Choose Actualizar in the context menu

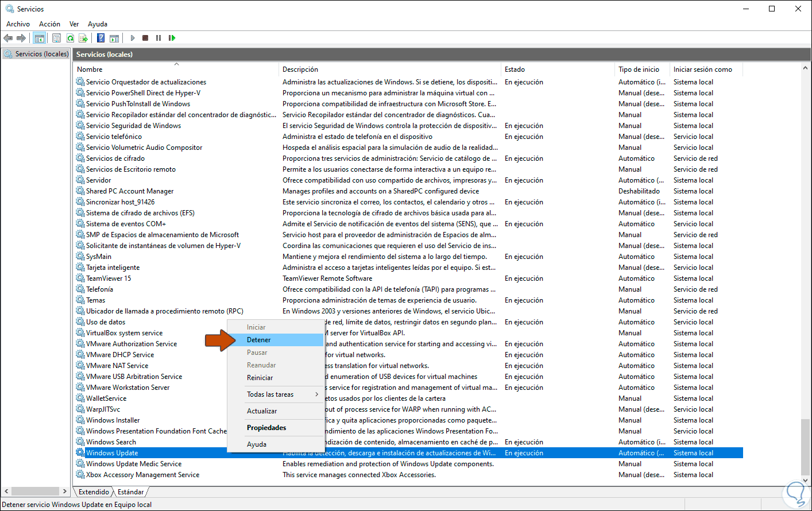pos(276,411)
